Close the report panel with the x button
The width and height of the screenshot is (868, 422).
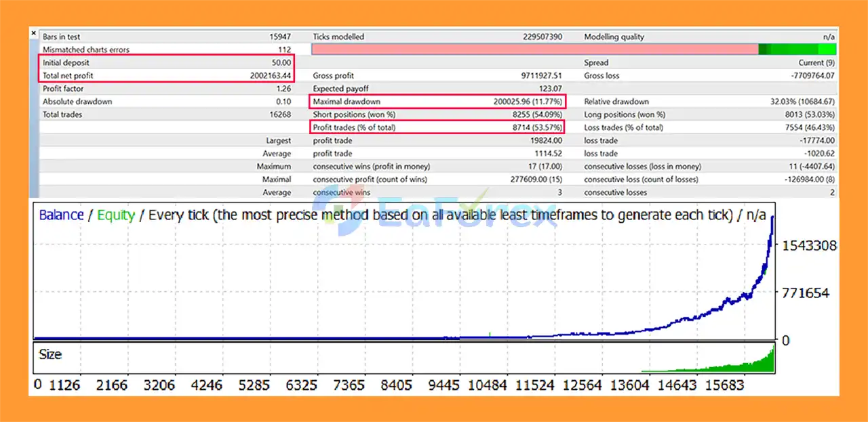point(34,33)
